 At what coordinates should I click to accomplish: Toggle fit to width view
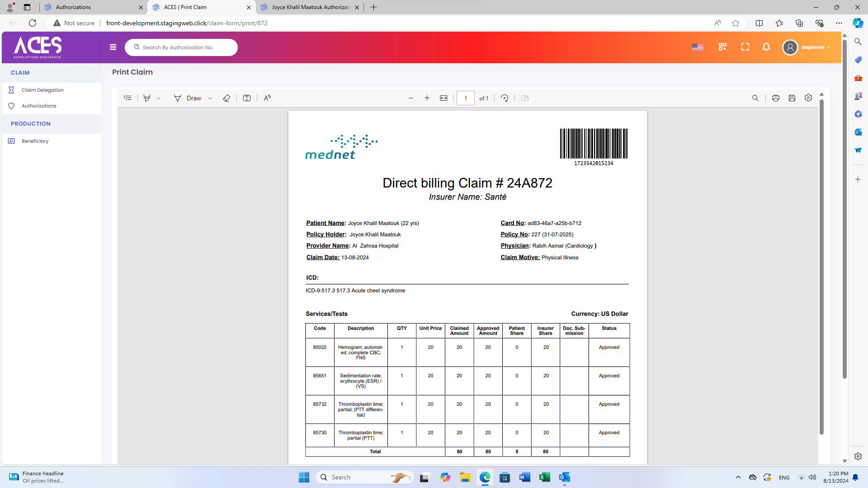443,98
